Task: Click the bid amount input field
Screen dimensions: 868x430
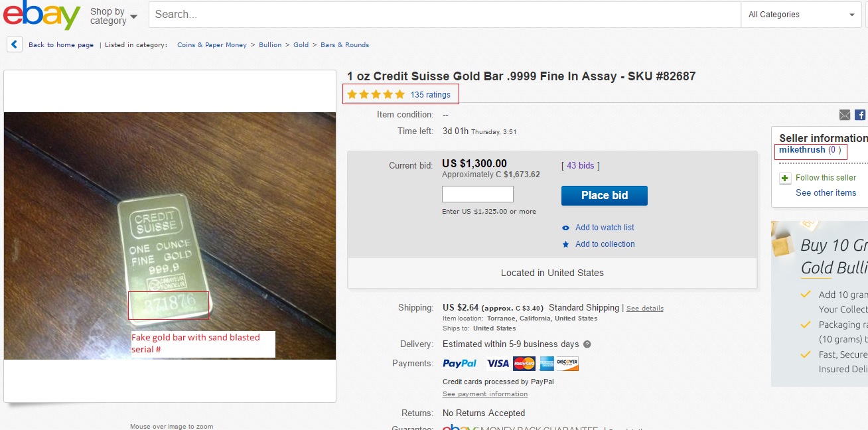Action: [x=478, y=194]
